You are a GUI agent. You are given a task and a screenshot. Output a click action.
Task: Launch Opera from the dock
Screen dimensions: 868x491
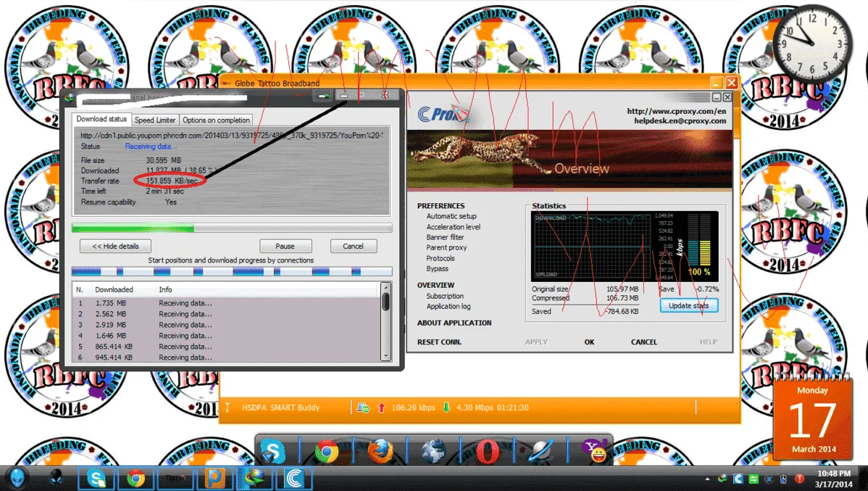[x=487, y=451]
